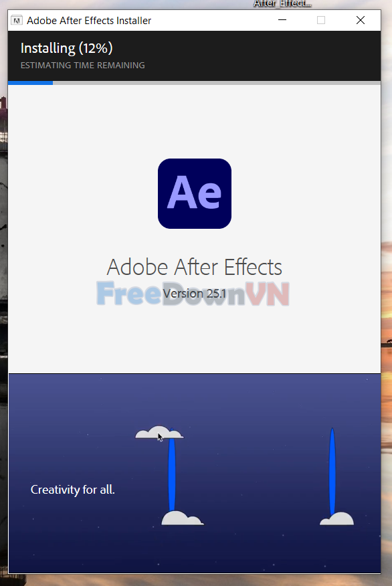Click the gray unfilled progress bar portion
This screenshot has height=586, width=392.
coord(217,83)
